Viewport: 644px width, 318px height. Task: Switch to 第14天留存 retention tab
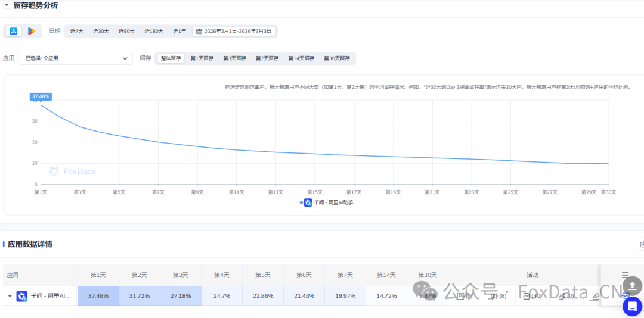pyautogui.click(x=301, y=58)
